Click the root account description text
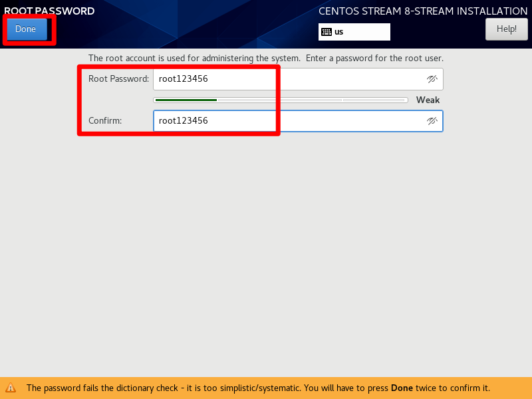This screenshot has height=399, width=532. coord(265,59)
